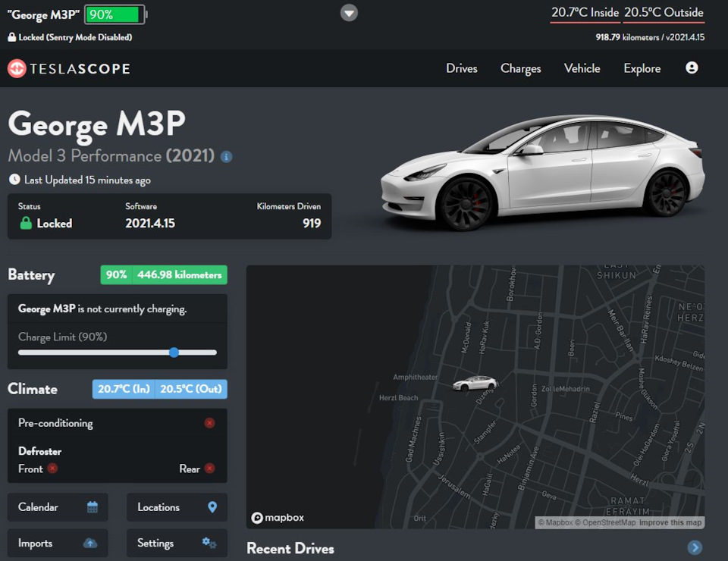Expand the top dropdown arrow circle
The height and width of the screenshot is (561, 728).
click(349, 13)
